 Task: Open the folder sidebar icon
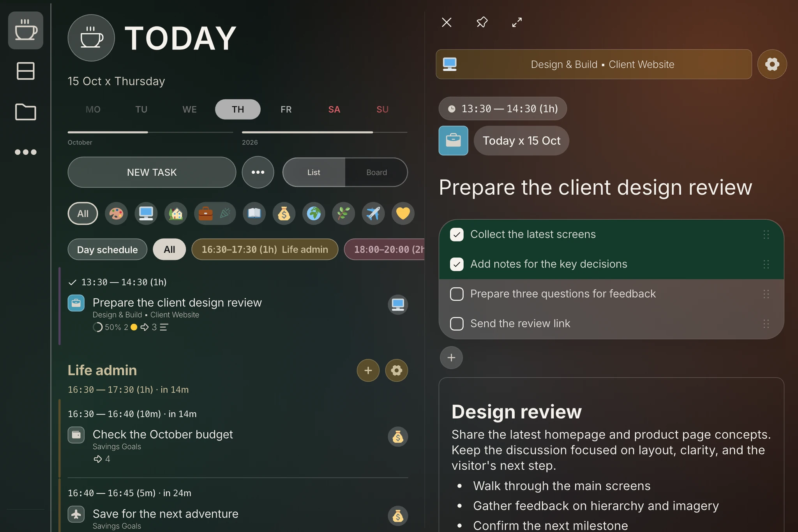(26, 112)
